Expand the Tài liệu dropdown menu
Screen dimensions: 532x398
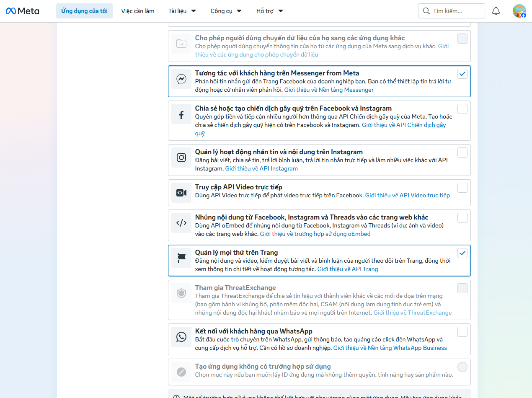click(x=182, y=11)
